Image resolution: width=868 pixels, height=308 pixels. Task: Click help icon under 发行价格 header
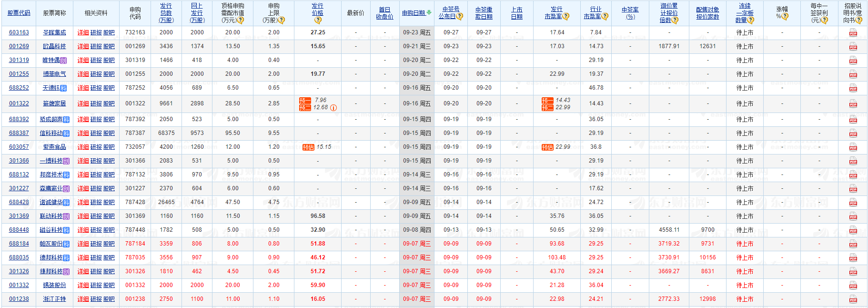click(318, 21)
